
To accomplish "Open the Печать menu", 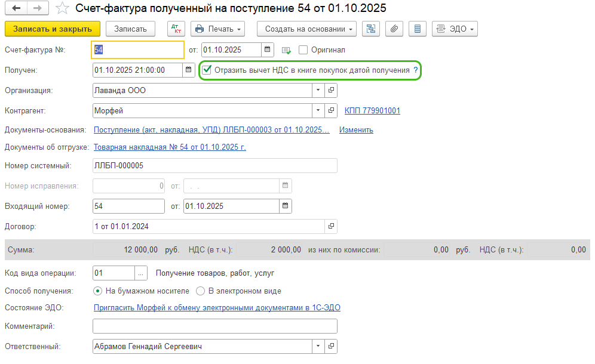I will (217, 29).
